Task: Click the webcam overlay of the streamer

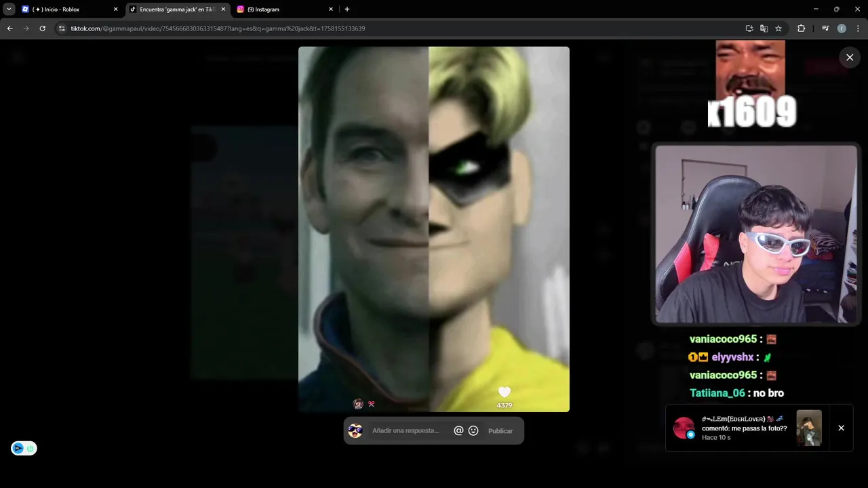Action: (755, 235)
